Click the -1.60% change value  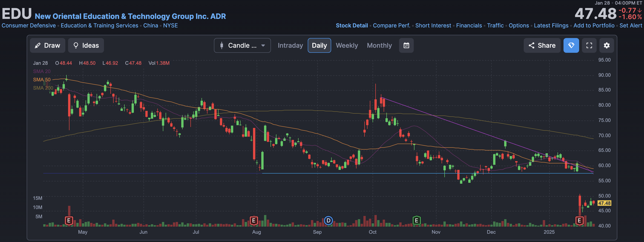(x=630, y=17)
